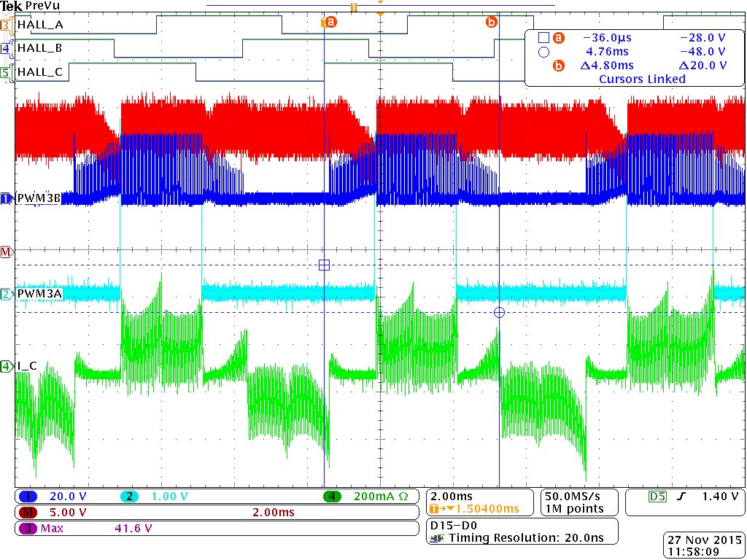The width and height of the screenshot is (747, 560).
Task: Click the digital channel 5 HALL_C indicator
Action: (x=6, y=72)
